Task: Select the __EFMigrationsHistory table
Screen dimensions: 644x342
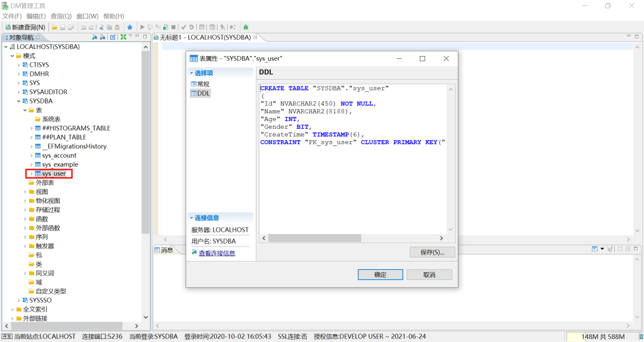Action: pyautogui.click(x=74, y=147)
